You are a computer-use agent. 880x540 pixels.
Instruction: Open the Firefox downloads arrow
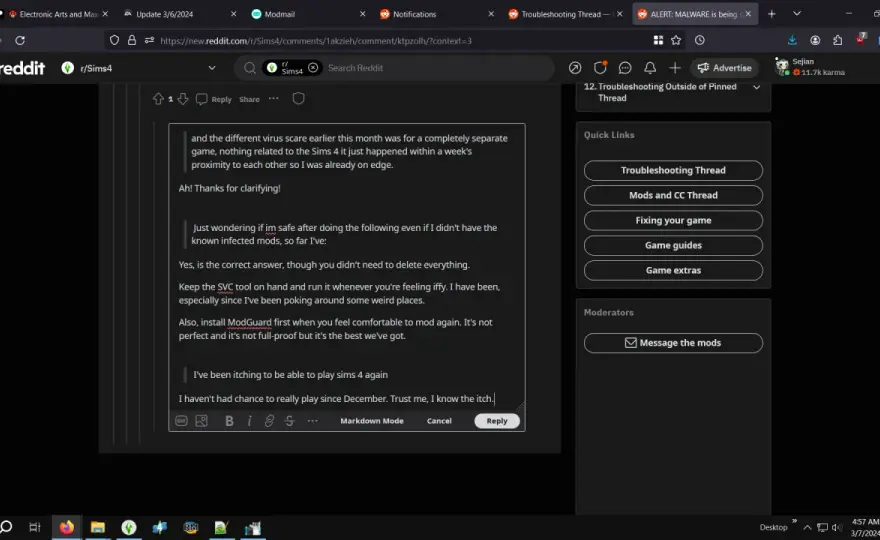(x=792, y=40)
